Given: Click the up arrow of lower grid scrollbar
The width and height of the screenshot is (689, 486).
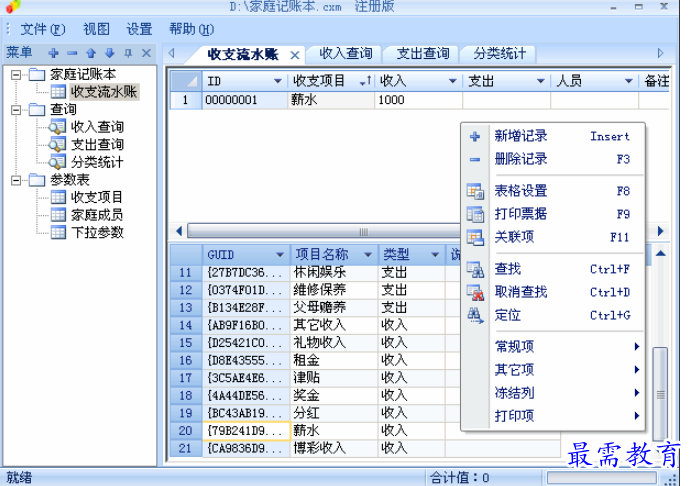Looking at the screenshot, I should (x=660, y=254).
